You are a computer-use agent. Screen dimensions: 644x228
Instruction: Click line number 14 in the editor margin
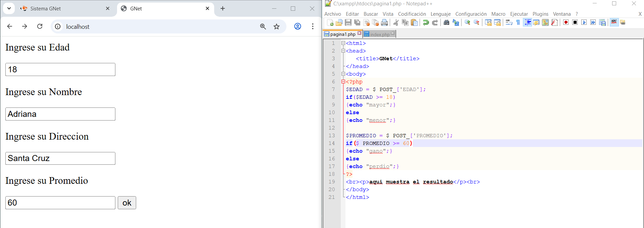tap(331, 143)
